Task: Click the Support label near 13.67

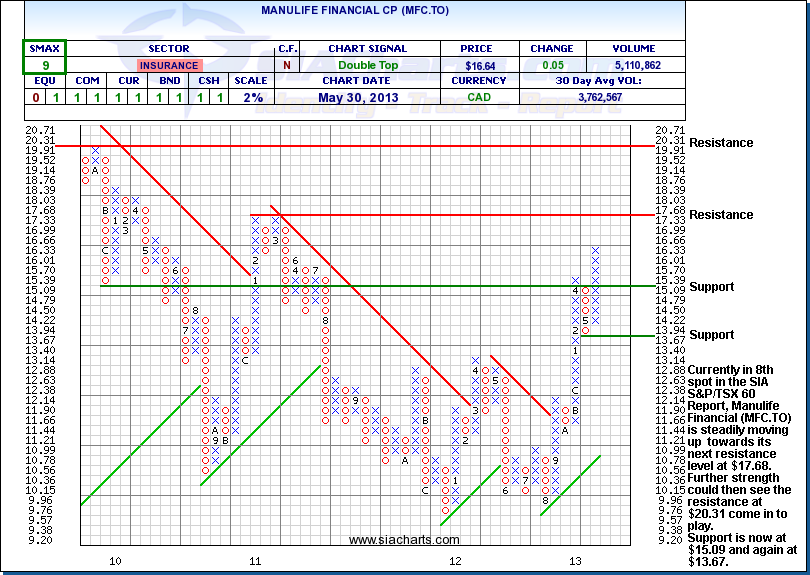Action: (x=711, y=335)
